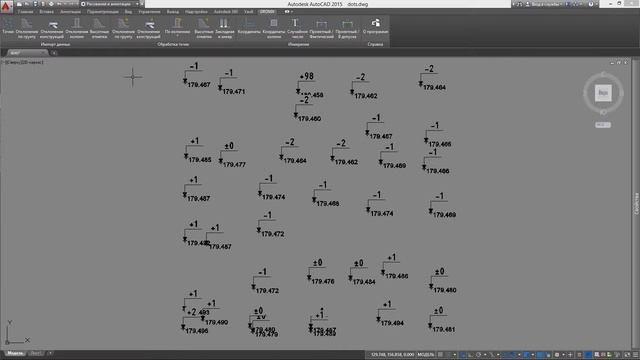Open the workspace switching dropdown arrow

563,355
